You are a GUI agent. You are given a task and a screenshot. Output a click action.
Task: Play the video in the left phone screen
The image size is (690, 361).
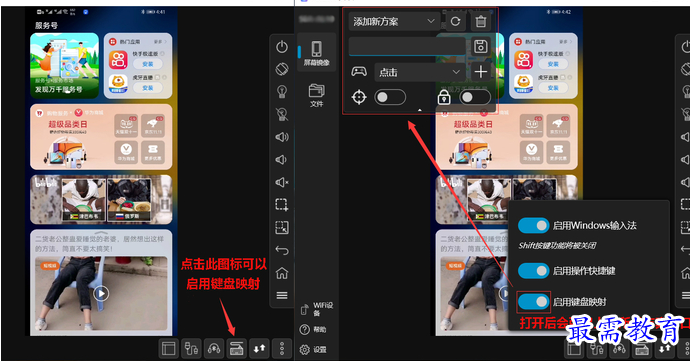pyautogui.click(x=101, y=293)
